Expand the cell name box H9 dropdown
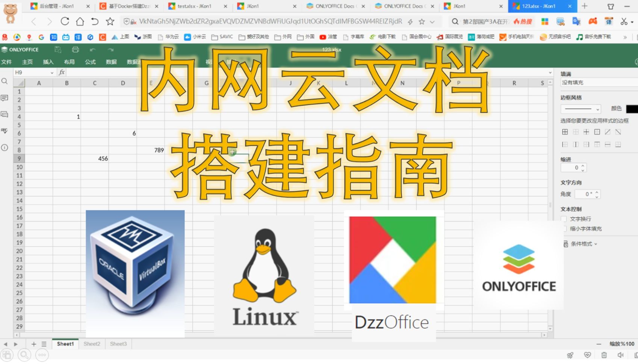 point(52,72)
